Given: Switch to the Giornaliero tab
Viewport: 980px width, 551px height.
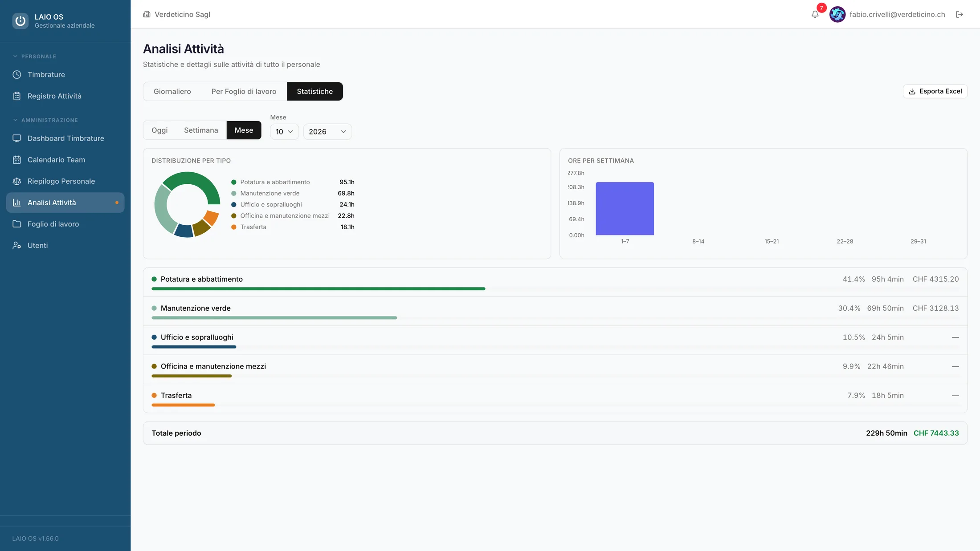Looking at the screenshot, I should coord(172,91).
